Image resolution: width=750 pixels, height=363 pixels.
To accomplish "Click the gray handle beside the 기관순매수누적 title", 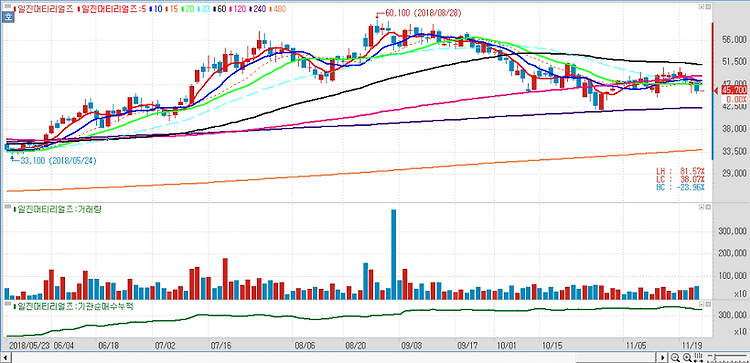I will click(x=8, y=303).
